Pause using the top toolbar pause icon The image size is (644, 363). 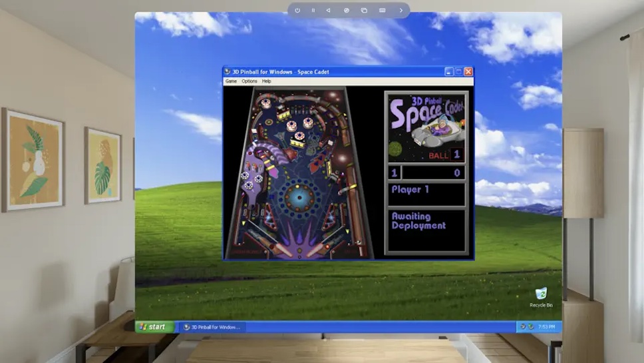point(313,11)
